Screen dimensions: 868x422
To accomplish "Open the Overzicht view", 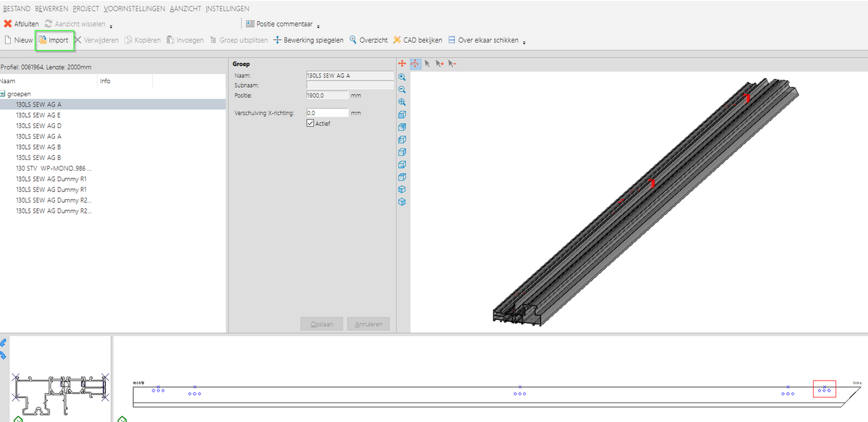I will click(x=369, y=41).
